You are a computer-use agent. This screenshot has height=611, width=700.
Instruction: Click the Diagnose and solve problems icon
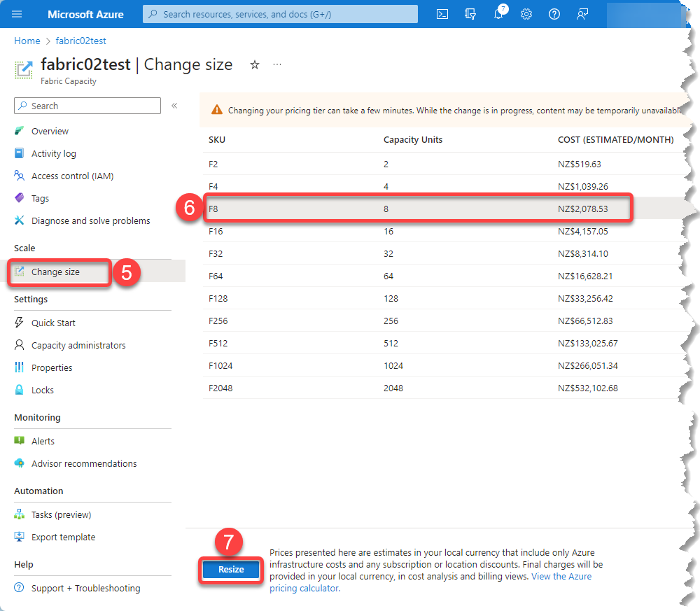coord(19,220)
